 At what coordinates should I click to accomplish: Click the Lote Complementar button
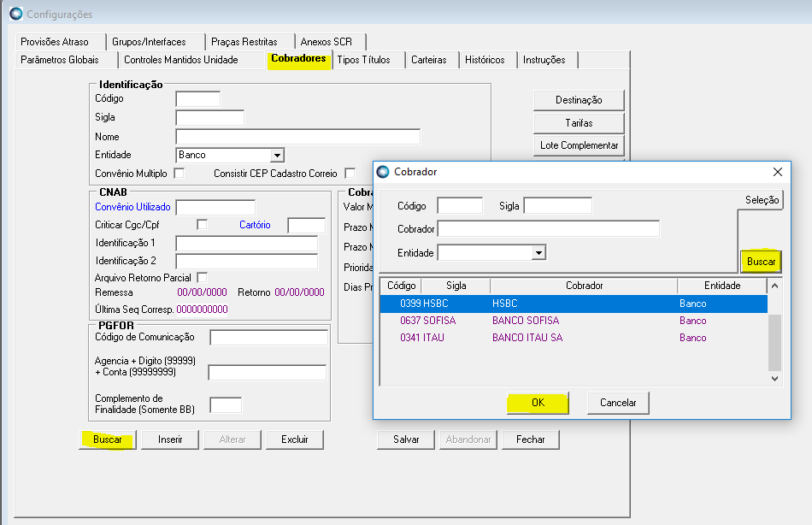tap(579, 145)
